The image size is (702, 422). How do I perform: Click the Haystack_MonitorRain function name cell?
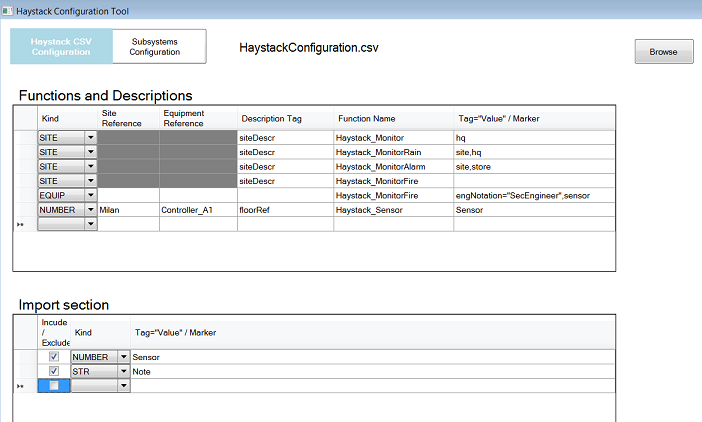click(393, 152)
